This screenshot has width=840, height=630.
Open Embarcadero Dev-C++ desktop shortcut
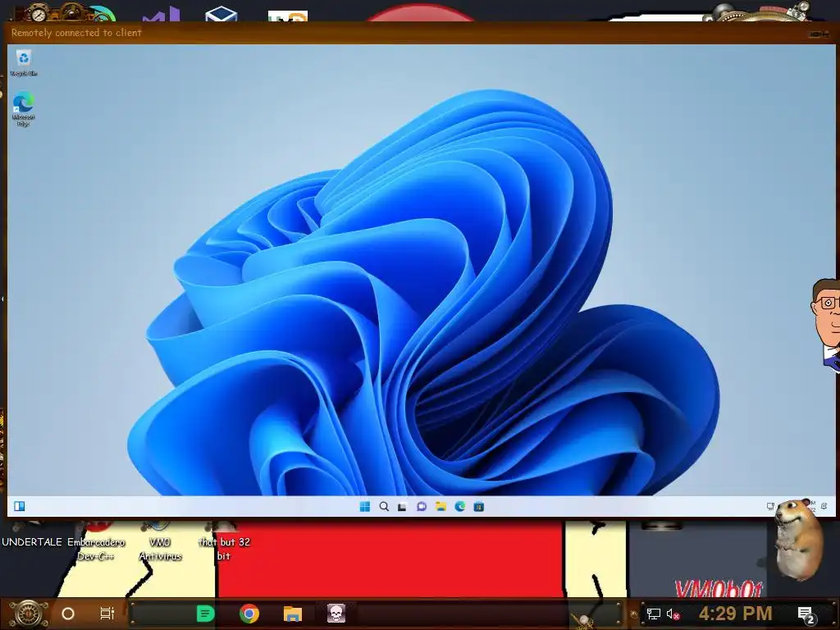point(96,542)
